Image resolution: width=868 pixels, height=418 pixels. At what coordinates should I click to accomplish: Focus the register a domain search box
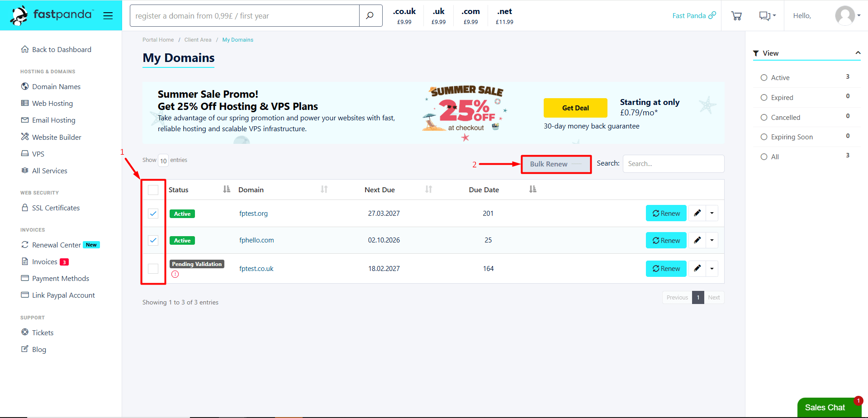245,16
